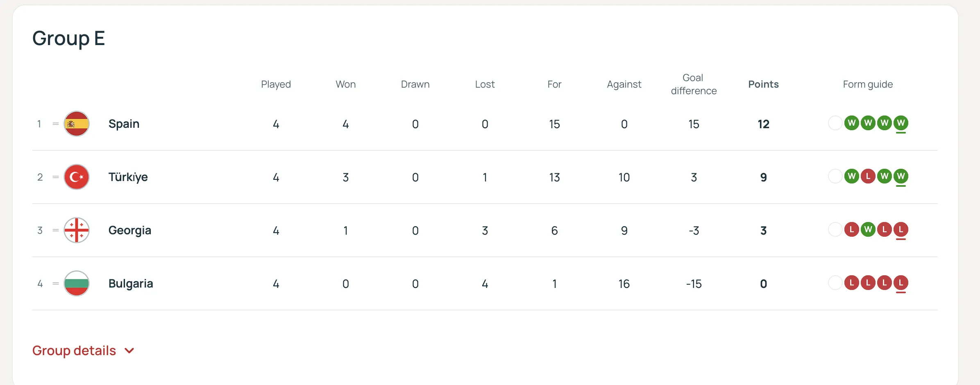Expand the Group details section
Image resolution: width=980 pixels, height=385 pixels.
tap(74, 351)
